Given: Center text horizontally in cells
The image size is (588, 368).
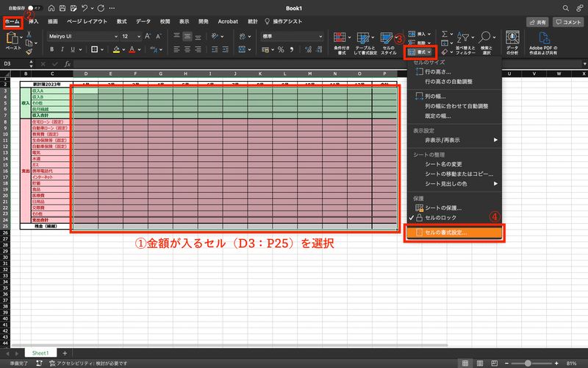Looking at the screenshot, I should tap(187, 49).
